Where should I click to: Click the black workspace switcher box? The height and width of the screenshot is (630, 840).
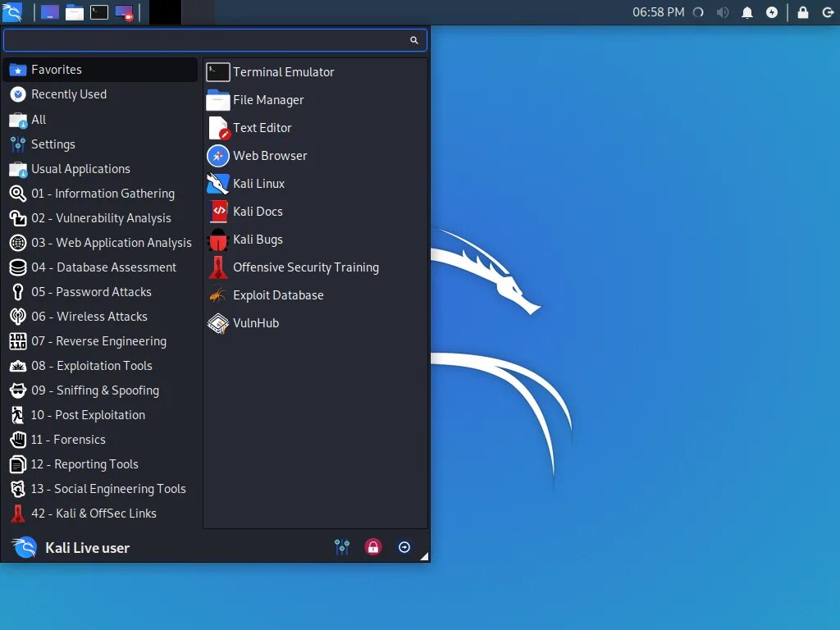165,12
